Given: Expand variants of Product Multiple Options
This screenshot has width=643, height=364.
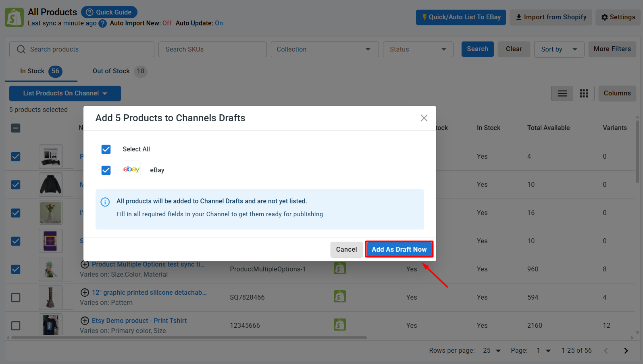Looking at the screenshot, I should click(85, 265).
